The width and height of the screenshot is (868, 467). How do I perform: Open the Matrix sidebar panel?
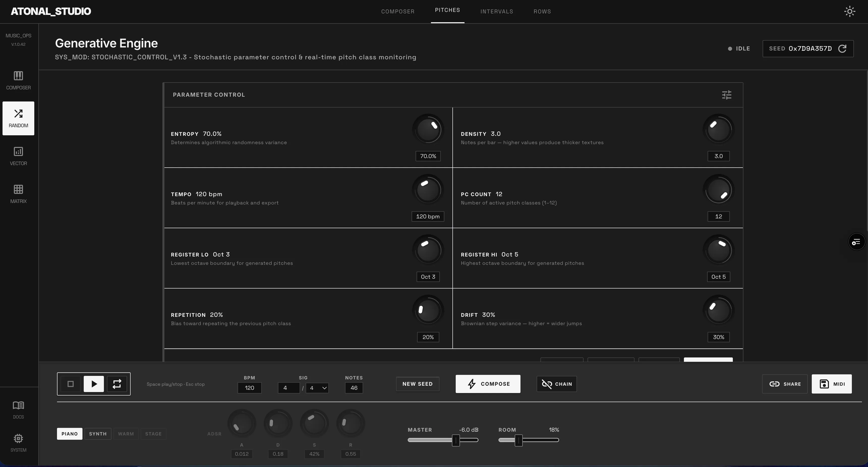click(18, 194)
